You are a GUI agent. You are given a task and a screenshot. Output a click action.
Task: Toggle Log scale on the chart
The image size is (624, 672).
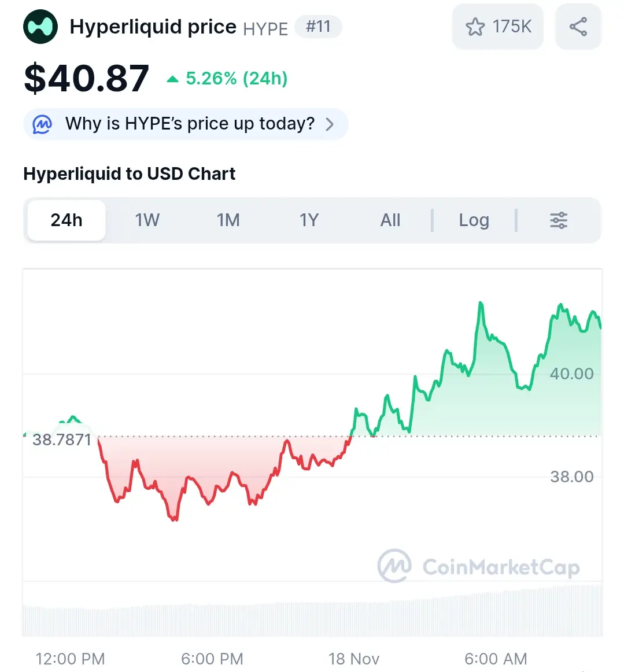tap(474, 220)
